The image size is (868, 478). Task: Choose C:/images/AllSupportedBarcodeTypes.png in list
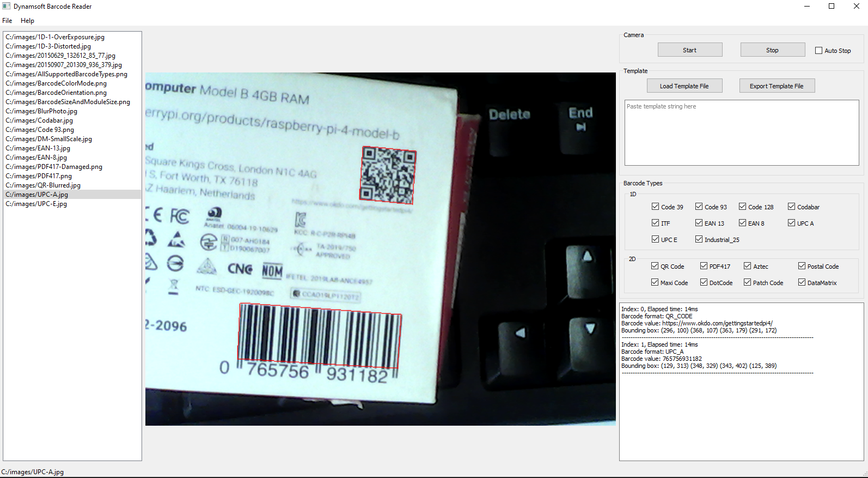point(66,74)
